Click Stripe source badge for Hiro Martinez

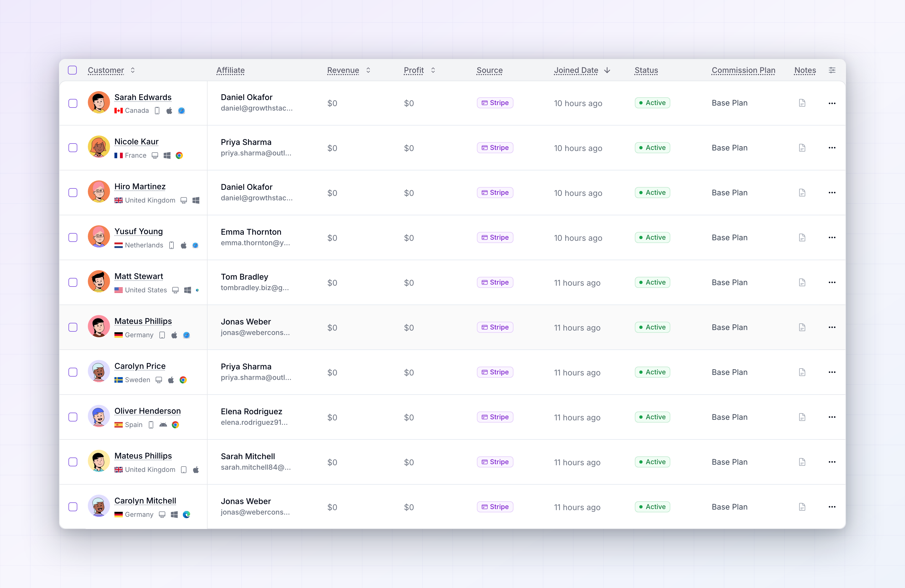point(495,193)
